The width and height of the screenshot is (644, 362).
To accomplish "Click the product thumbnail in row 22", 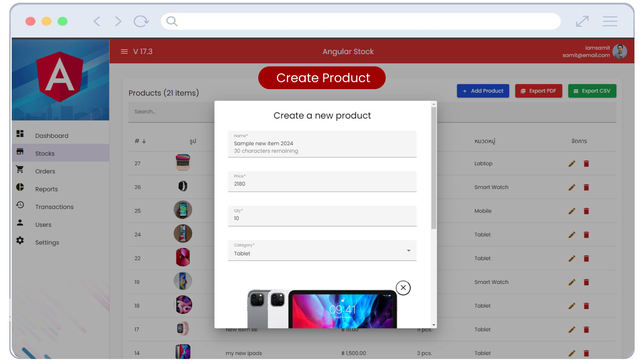I will point(183,257).
